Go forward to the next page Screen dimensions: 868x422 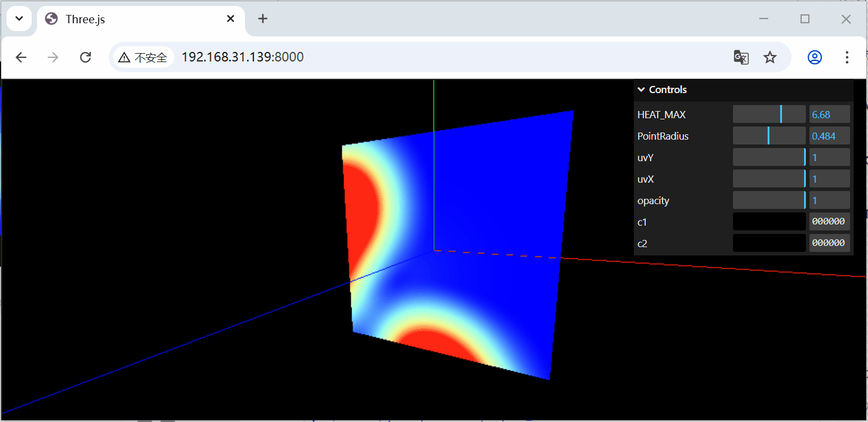[53, 57]
